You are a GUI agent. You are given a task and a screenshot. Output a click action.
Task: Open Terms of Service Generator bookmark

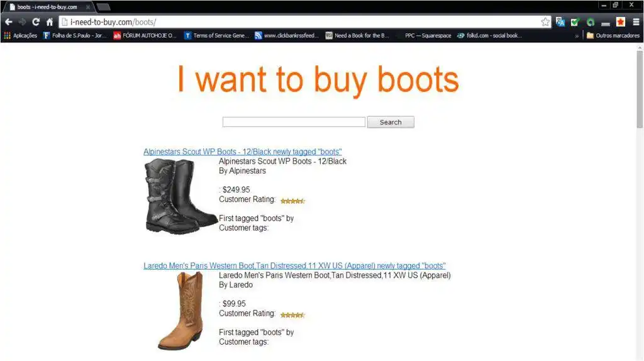[x=216, y=36]
